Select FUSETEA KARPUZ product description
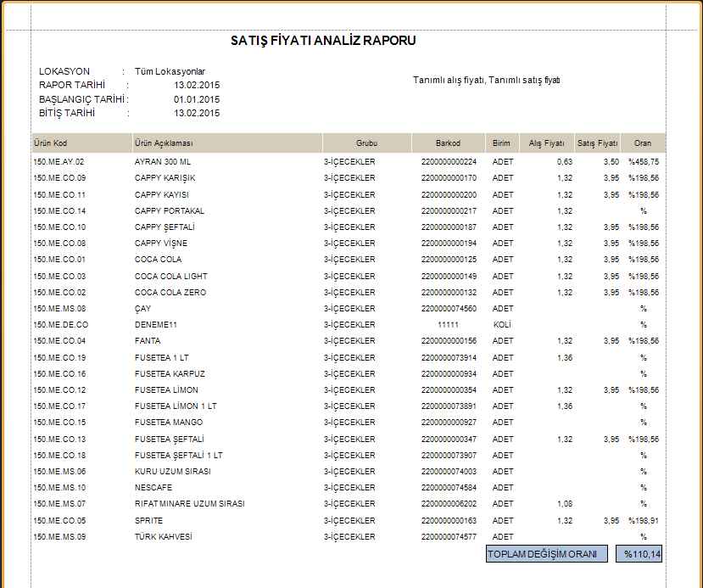Screen dimensions: 703x588 [170, 374]
